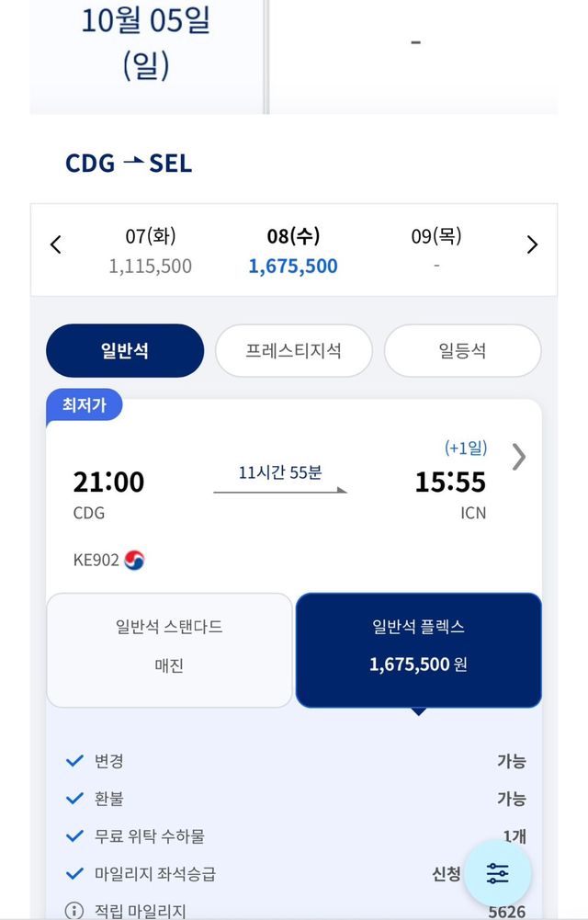Go to previous dates with left arrow

pyautogui.click(x=56, y=244)
